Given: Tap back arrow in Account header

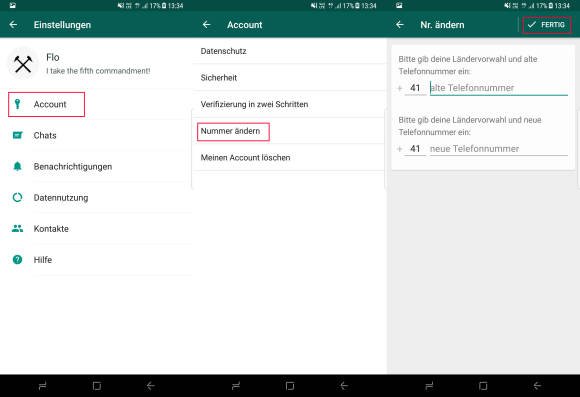Looking at the screenshot, I should 206,25.
